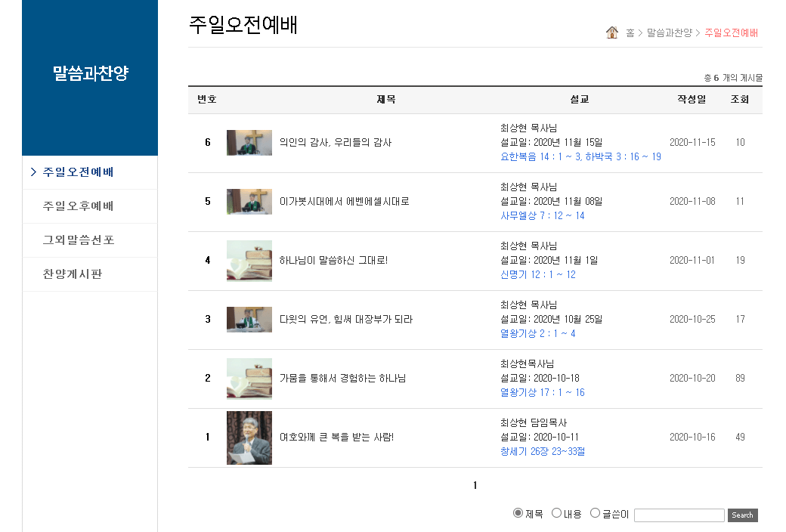Open 찬양게시판 in the sidebar menu
Screen dimensions: 786x532
(73, 274)
